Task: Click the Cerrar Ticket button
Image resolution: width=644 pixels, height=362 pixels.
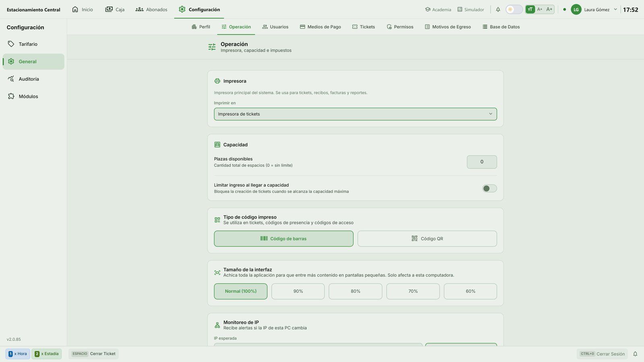Action: (93, 354)
